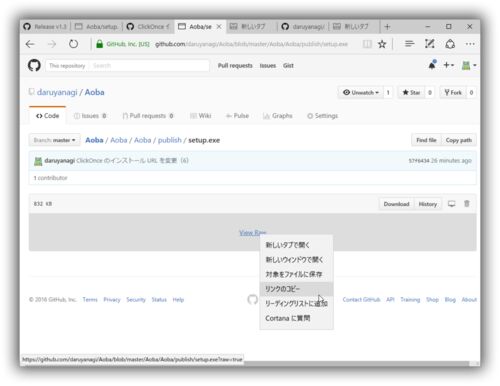Click GitHub Octocat logo in header

(34, 65)
